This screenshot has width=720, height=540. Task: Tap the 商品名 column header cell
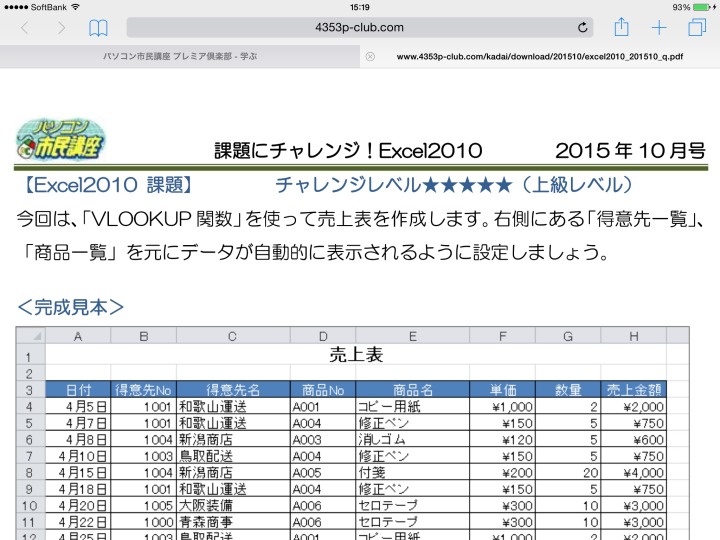click(x=412, y=390)
